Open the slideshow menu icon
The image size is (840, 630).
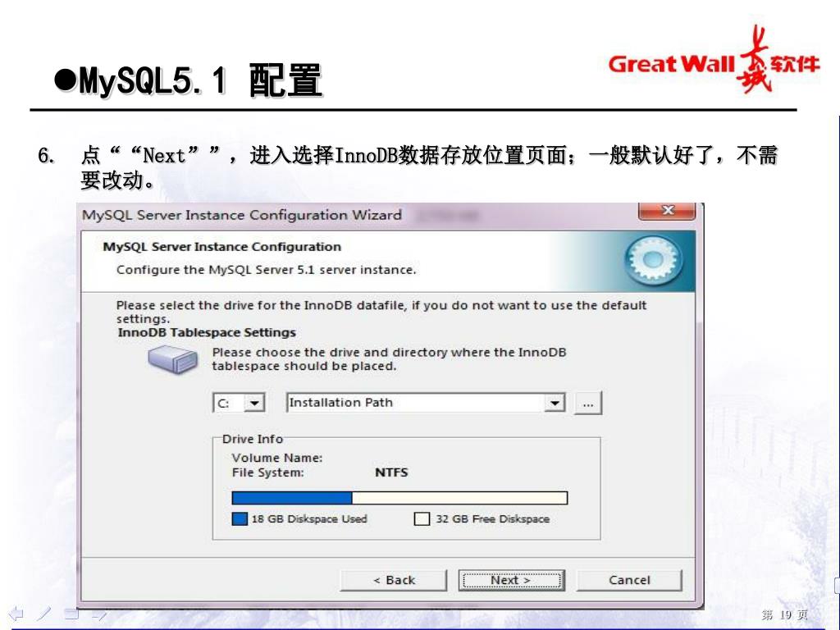72,614
